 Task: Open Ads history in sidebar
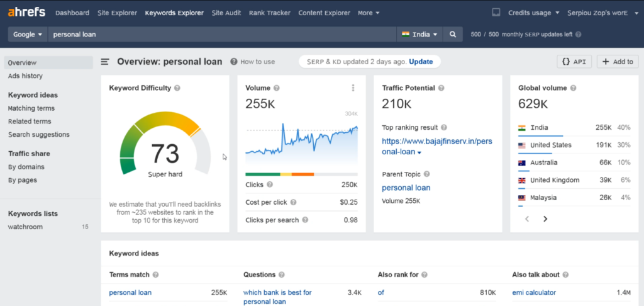pos(25,76)
